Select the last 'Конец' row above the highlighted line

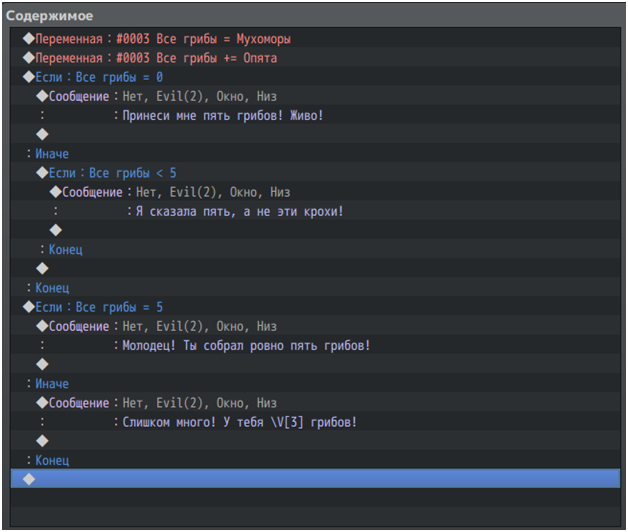pyautogui.click(x=52, y=460)
